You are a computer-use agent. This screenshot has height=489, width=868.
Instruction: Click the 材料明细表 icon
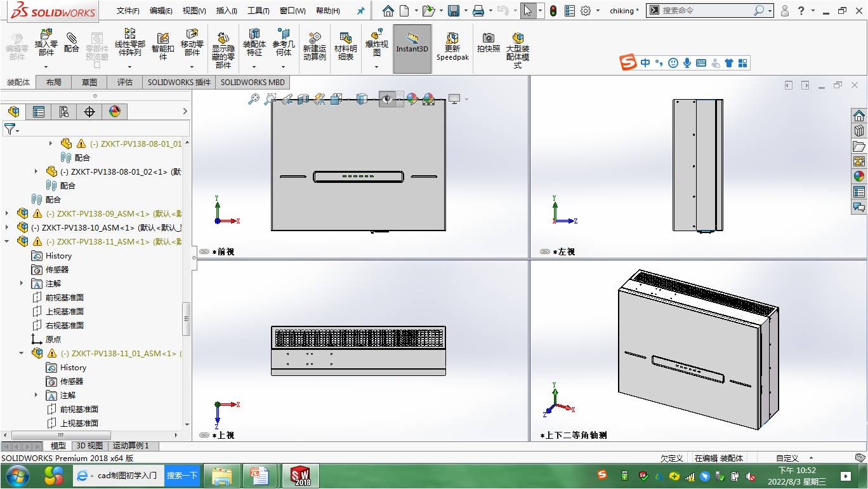pyautogui.click(x=345, y=43)
